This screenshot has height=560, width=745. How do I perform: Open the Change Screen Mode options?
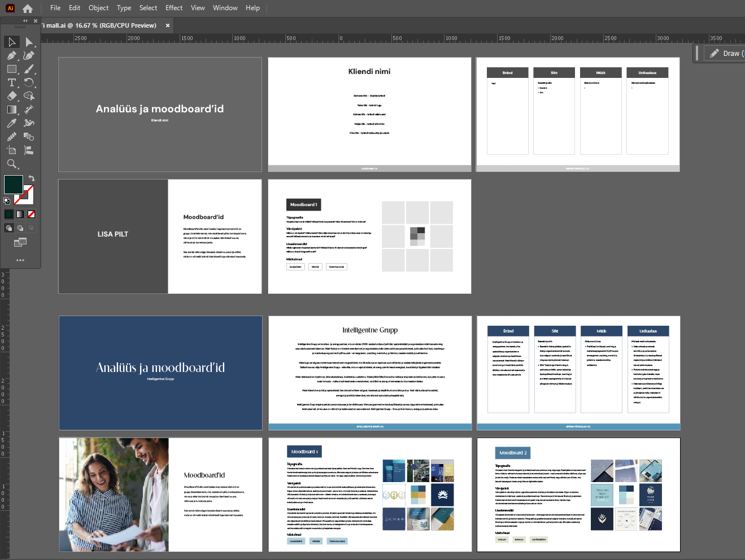click(x=20, y=242)
